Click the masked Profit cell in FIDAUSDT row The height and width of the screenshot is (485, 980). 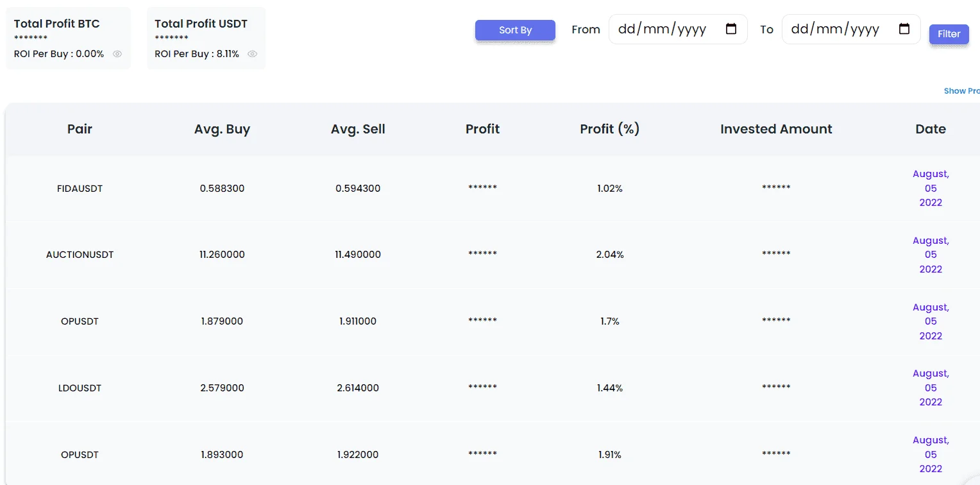tap(482, 188)
